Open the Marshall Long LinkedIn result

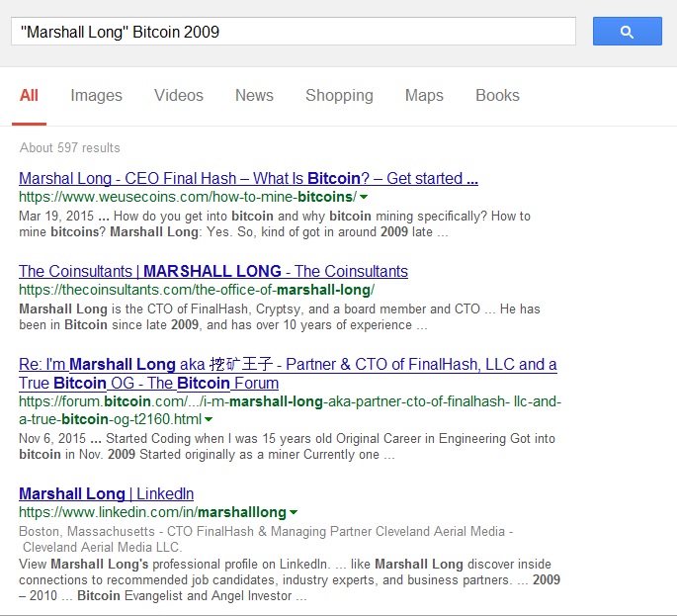point(106,493)
